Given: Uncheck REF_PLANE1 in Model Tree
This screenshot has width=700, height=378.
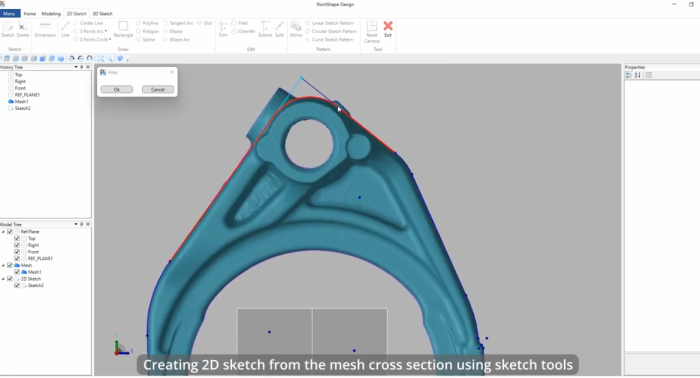Looking at the screenshot, I should 17,258.
